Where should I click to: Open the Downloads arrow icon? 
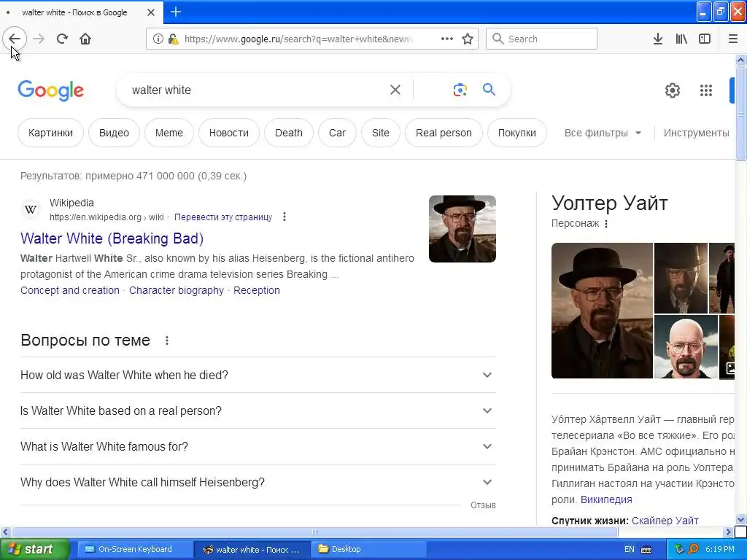point(658,39)
